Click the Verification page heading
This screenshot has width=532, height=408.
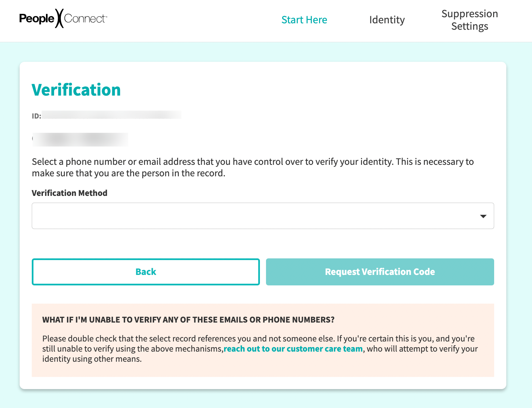tap(76, 90)
